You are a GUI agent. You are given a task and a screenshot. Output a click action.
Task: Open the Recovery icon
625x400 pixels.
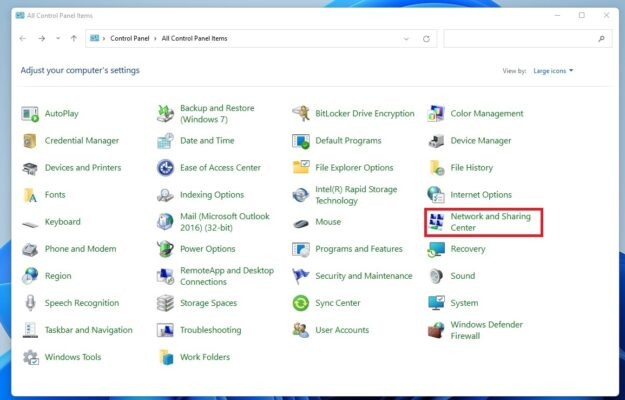[x=436, y=249]
